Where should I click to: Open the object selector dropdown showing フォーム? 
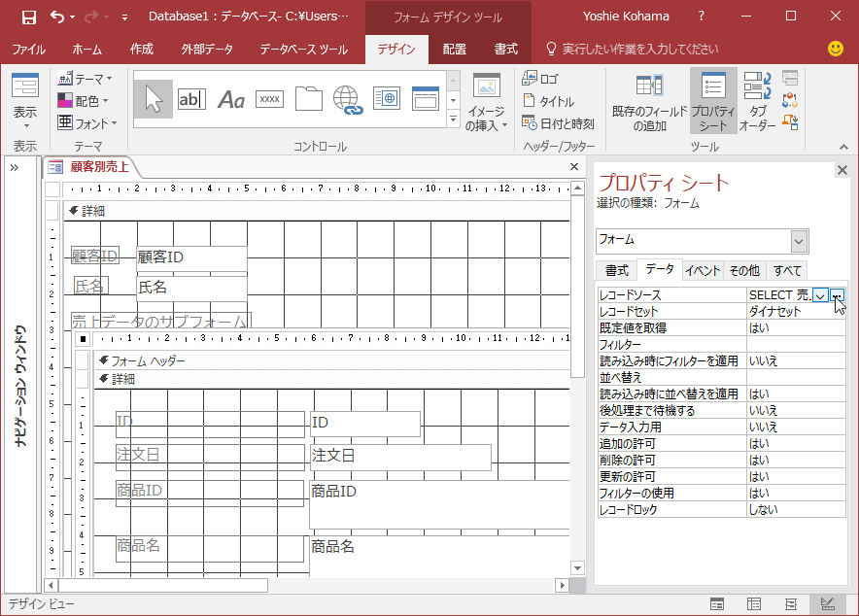tap(799, 241)
